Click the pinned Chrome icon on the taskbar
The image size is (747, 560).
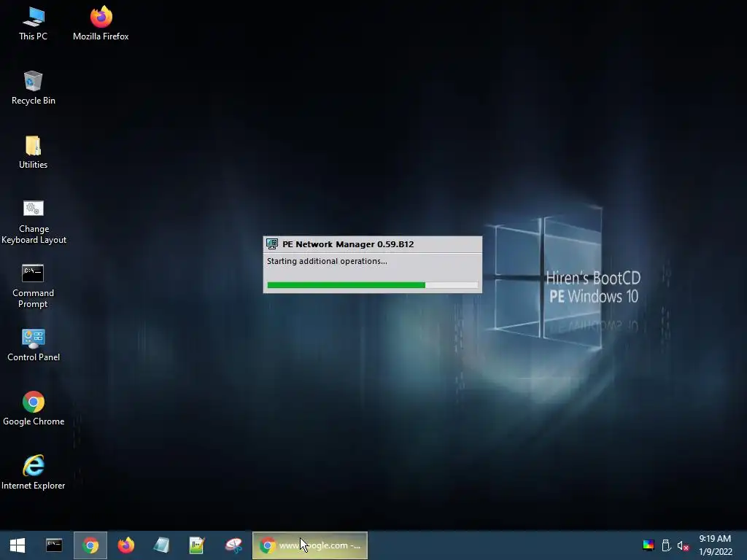[x=90, y=545]
